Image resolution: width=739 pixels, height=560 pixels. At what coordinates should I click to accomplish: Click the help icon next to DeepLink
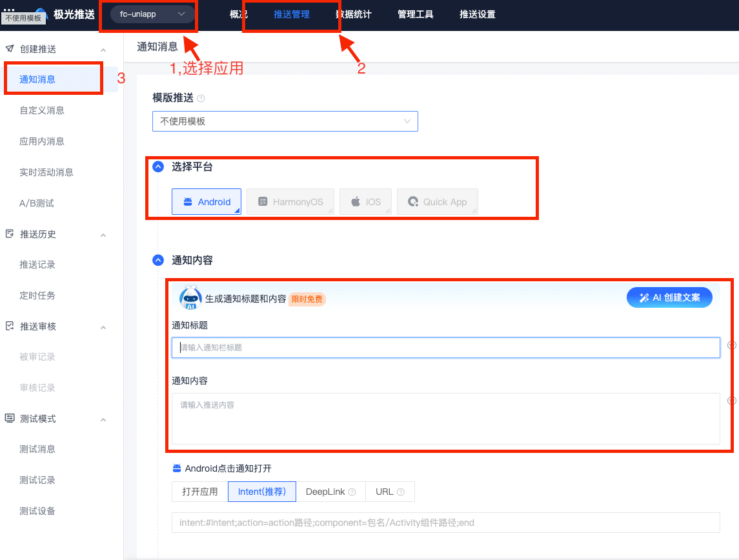(352, 492)
